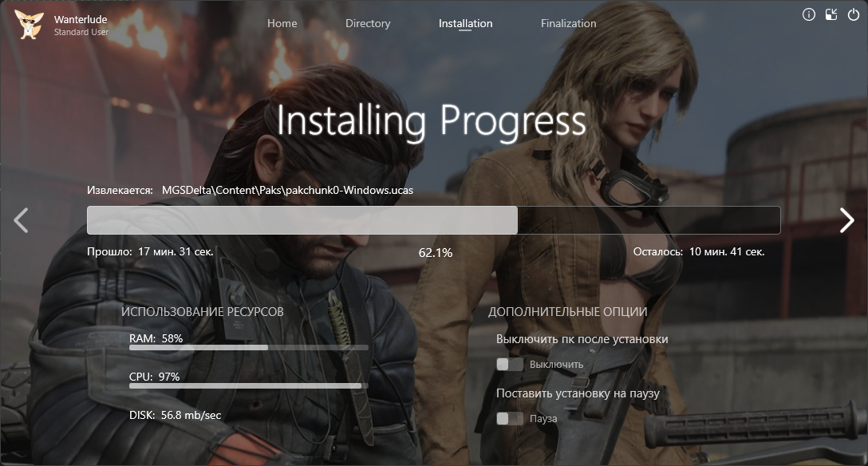Click the Wanterlude user name
868x466 pixels.
pyautogui.click(x=81, y=19)
